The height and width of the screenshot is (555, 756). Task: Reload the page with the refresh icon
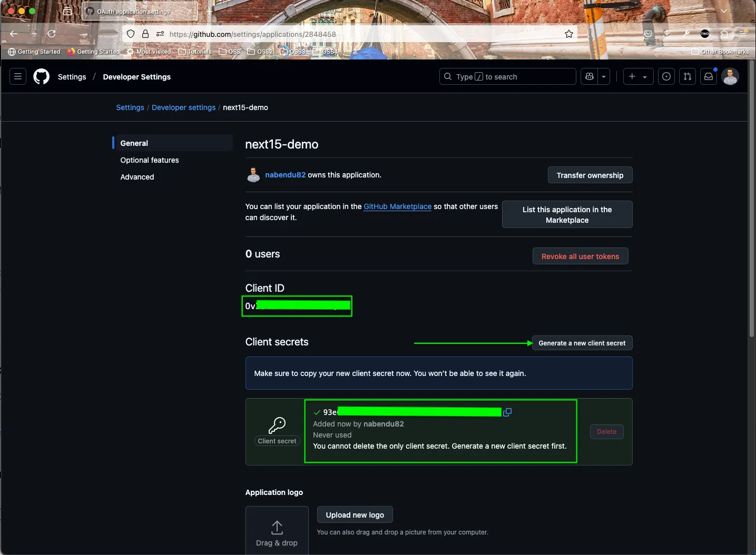coord(52,34)
